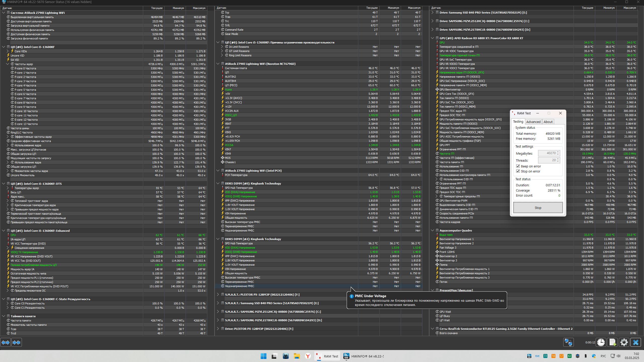Click the clock reset timer icon

[x=601, y=342]
